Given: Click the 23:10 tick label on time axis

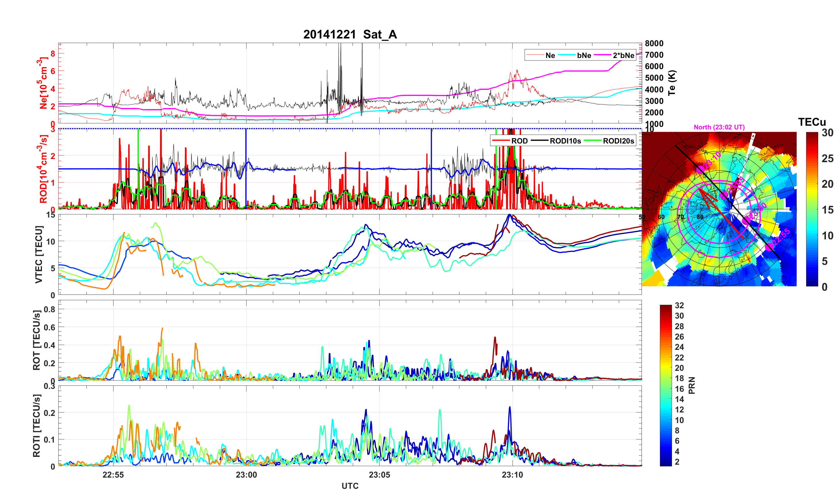Looking at the screenshot, I should (512, 475).
